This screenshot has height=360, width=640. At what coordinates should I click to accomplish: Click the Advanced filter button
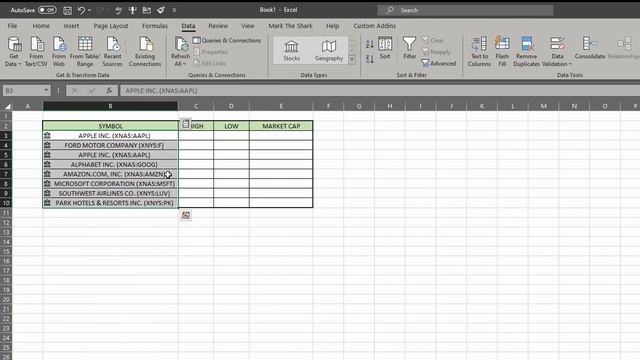439,63
